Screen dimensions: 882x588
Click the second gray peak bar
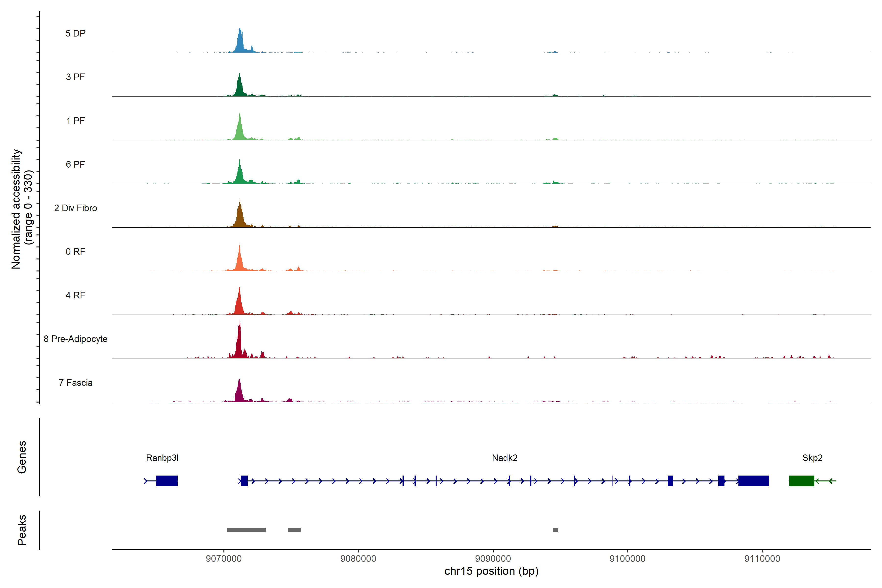click(x=294, y=530)
